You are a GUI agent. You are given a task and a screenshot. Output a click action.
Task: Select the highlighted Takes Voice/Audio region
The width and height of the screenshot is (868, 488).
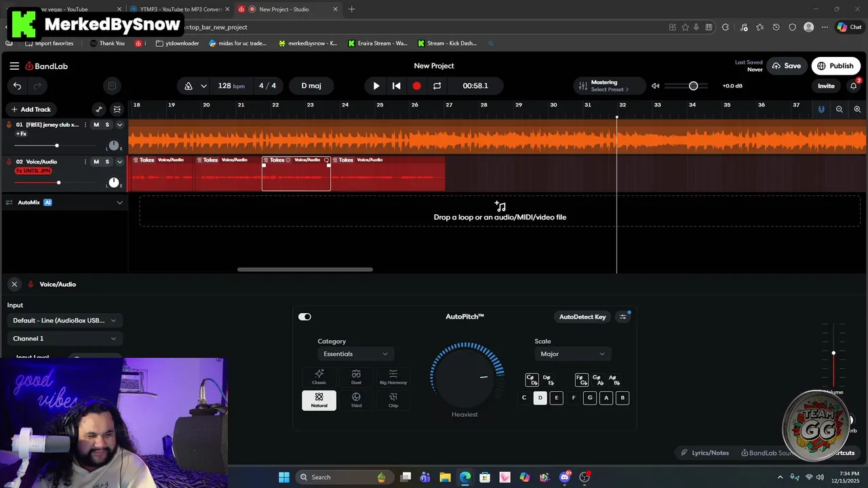tap(296, 174)
